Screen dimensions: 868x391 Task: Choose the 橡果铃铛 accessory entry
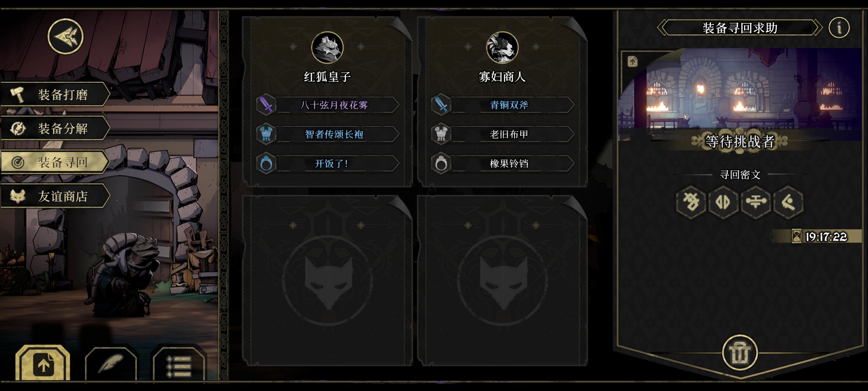503,164
